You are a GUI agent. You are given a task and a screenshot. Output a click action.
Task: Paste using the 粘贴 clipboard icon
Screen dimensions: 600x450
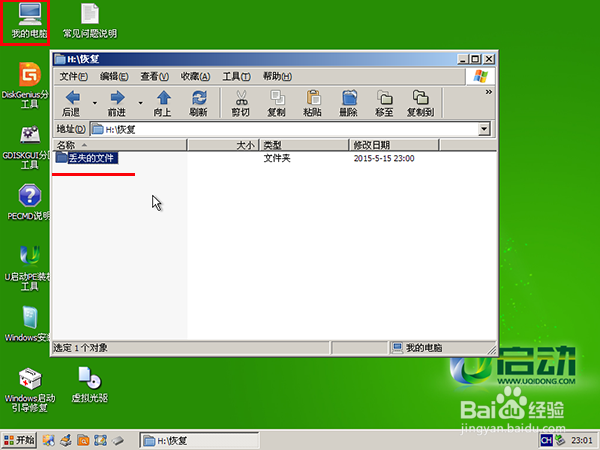pos(312,103)
